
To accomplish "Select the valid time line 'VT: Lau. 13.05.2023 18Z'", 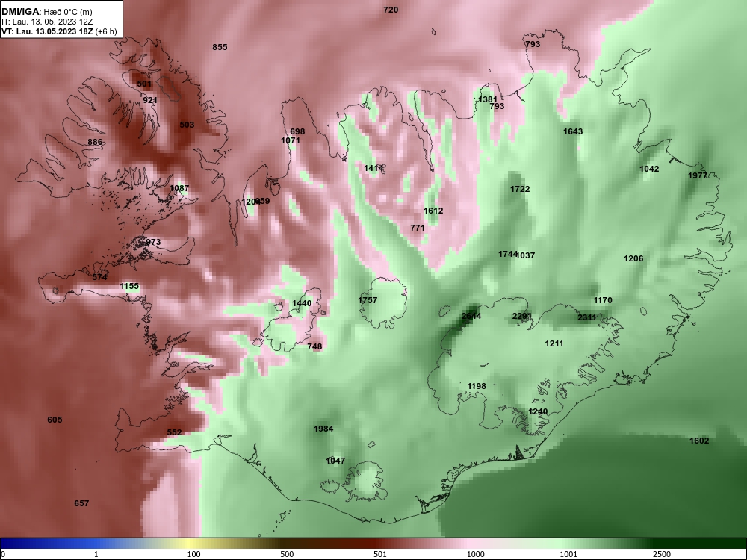I will coord(48,31).
